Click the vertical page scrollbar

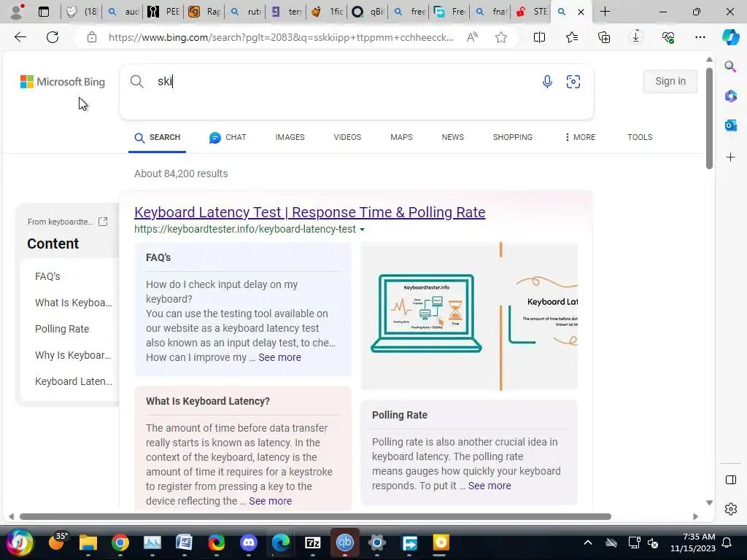click(x=709, y=118)
